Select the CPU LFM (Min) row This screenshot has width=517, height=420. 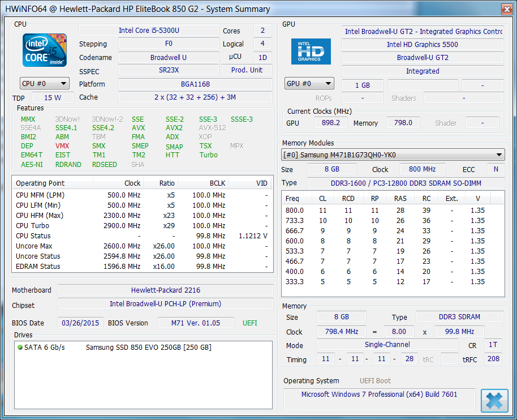point(142,205)
